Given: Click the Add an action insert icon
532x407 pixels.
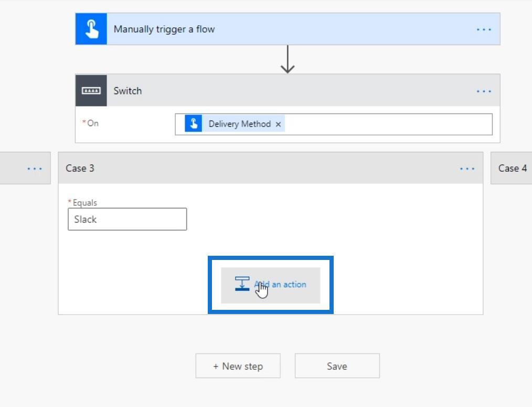Looking at the screenshot, I should pyautogui.click(x=242, y=284).
